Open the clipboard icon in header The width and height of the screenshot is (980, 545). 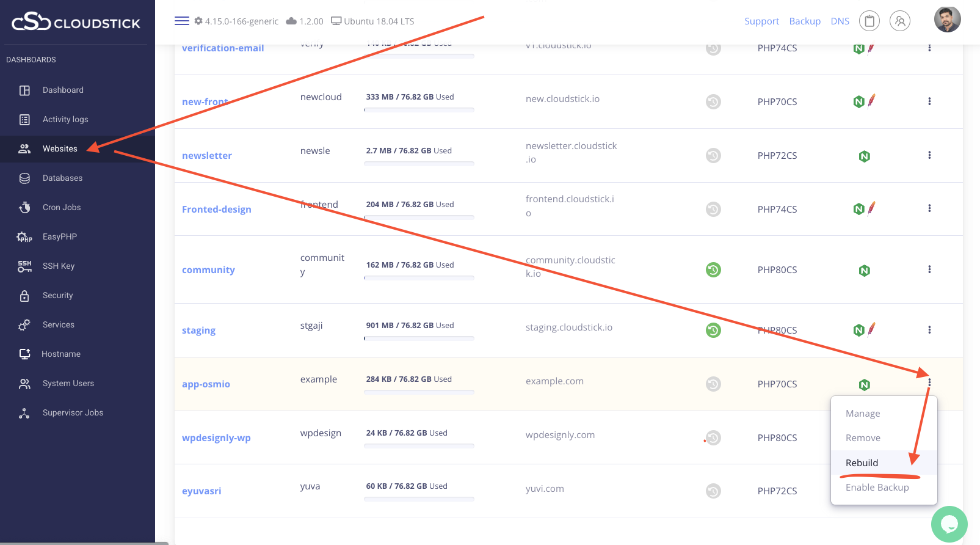(869, 21)
